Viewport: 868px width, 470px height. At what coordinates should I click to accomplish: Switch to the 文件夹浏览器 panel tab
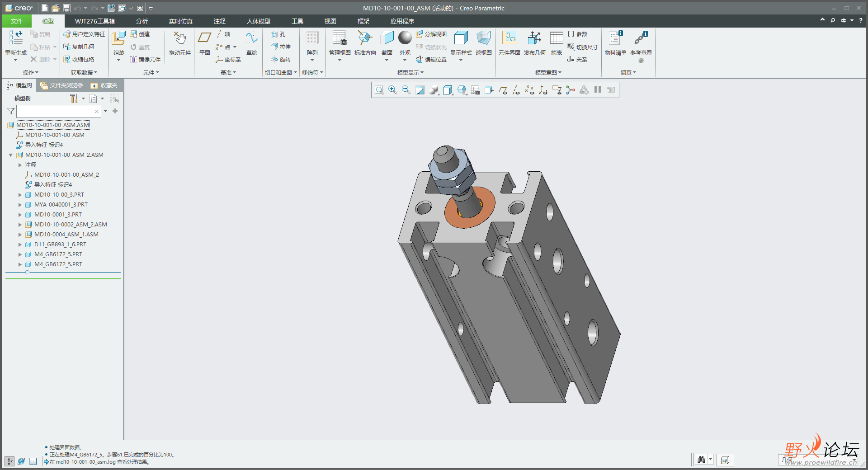pyautogui.click(x=61, y=85)
